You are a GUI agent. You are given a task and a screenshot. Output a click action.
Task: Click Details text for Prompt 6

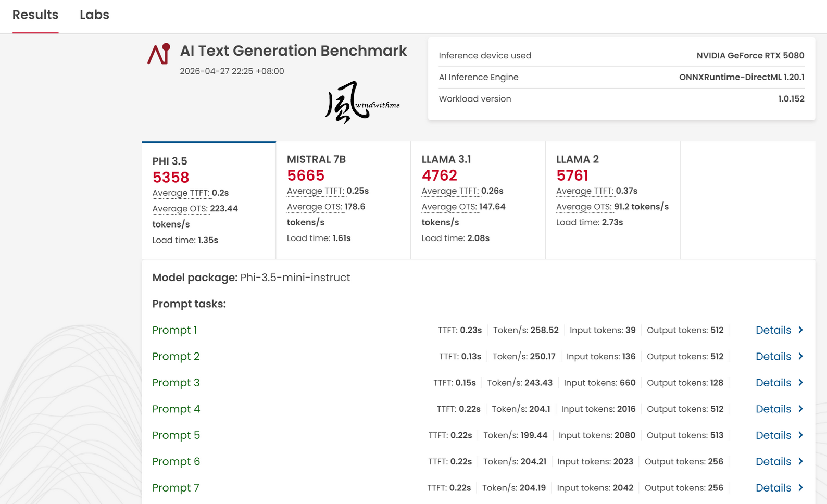point(773,462)
